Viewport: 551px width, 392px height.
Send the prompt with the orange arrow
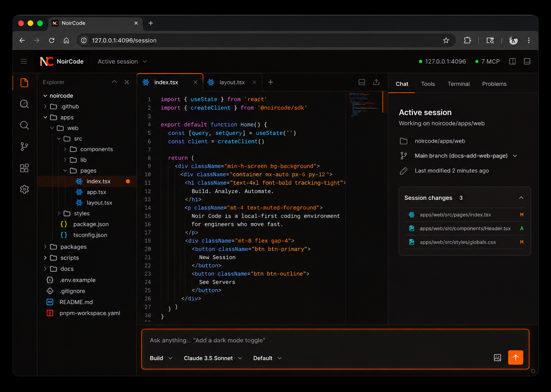coord(515,358)
